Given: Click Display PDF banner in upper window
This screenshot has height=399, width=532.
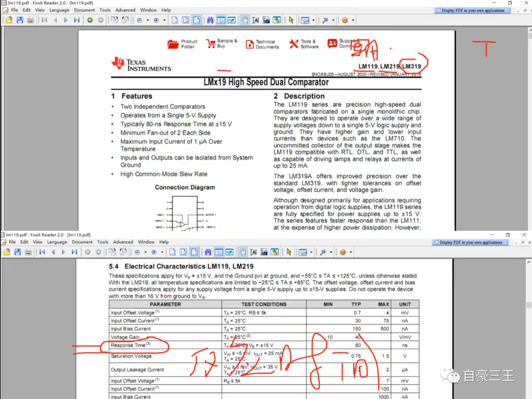Looking at the screenshot, I should pyautogui.click(x=472, y=10).
